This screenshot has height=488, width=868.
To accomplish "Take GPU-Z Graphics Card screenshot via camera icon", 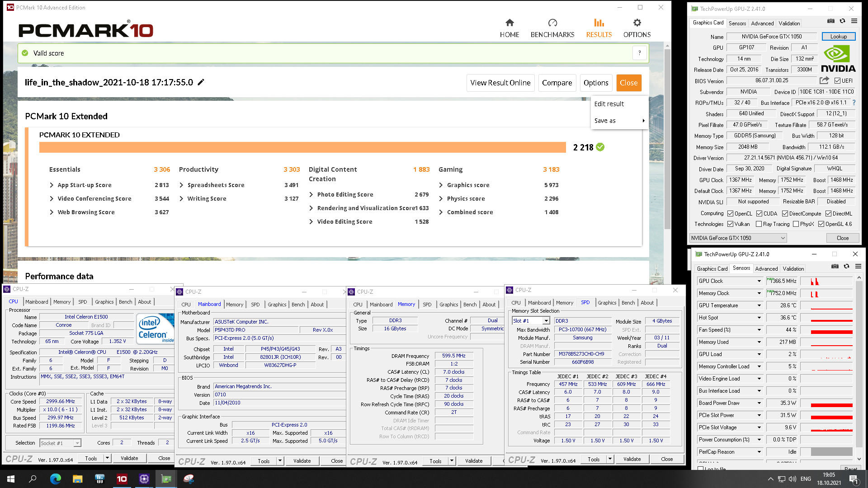I will pos(831,21).
